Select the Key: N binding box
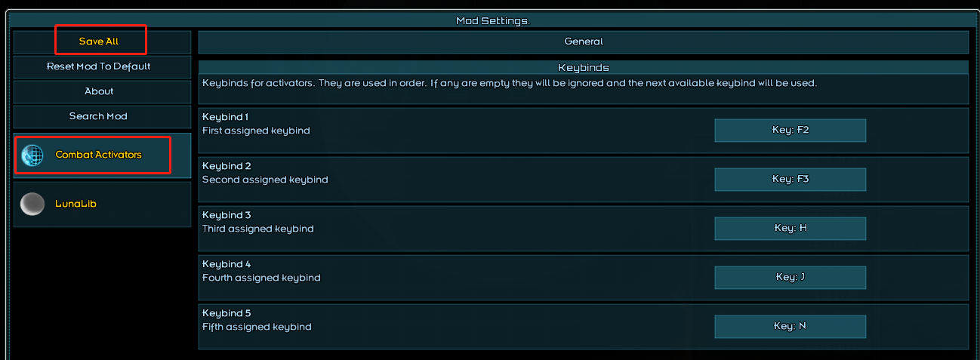This screenshot has width=980, height=360. 790,326
